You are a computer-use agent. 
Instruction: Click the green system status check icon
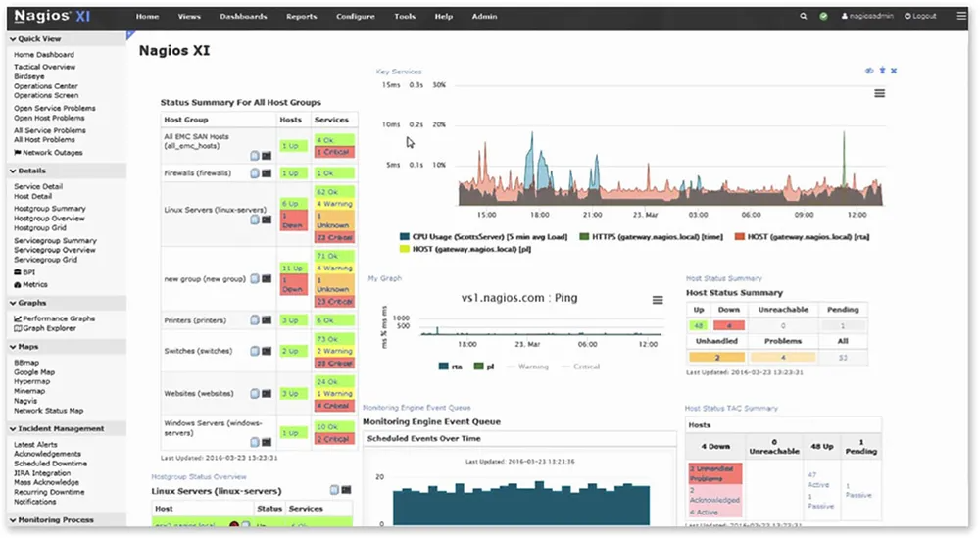tap(824, 17)
